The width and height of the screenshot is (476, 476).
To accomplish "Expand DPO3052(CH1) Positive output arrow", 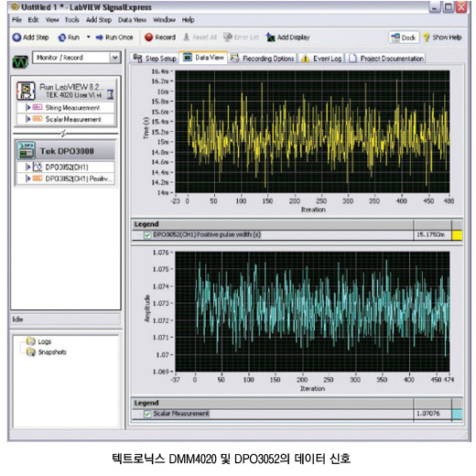I will 28,178.
